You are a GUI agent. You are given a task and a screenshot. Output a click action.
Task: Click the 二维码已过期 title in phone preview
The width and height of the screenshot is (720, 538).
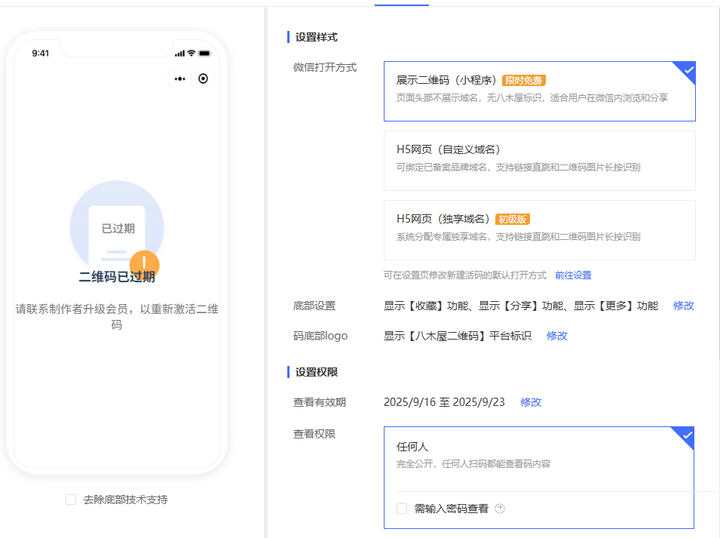pyautogui.click(x=117, y=277)
